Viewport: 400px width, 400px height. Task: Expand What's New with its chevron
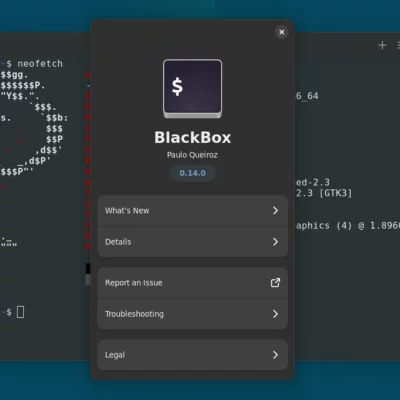pos(275,210)
